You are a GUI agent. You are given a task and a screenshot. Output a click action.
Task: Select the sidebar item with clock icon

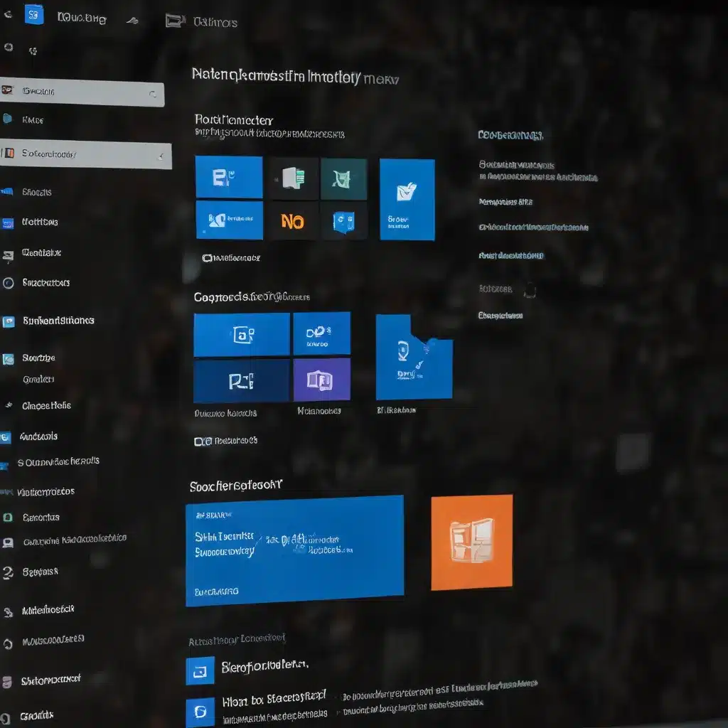pyautogui.click(x=37, y=283)
